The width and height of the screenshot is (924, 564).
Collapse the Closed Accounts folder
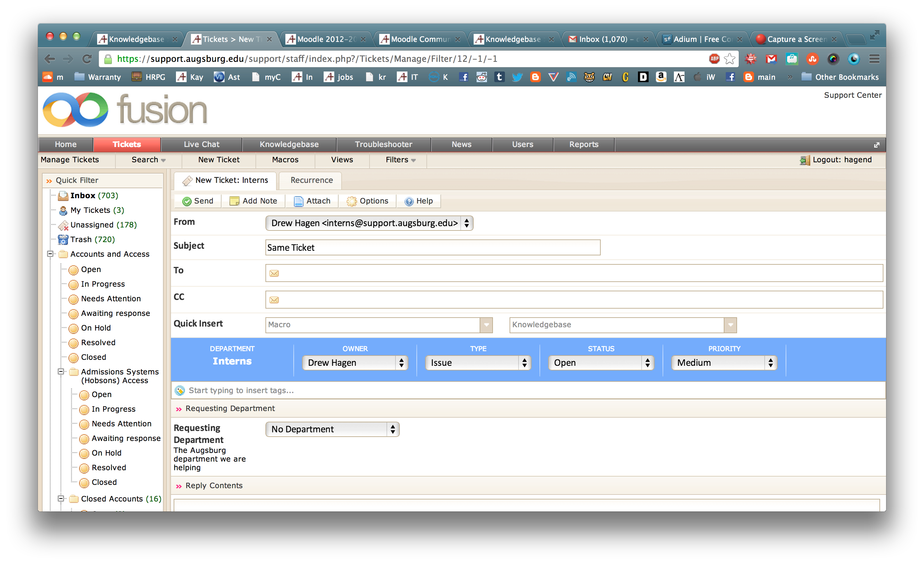tap(61, 498)
